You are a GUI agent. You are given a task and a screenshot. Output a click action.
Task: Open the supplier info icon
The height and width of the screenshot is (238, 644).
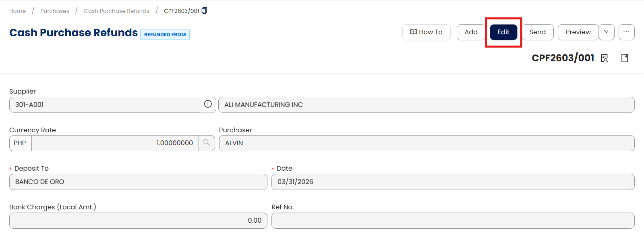208,104
